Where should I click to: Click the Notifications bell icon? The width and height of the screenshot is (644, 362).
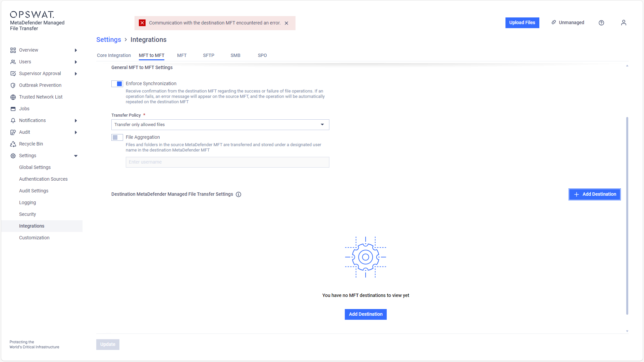pyautogui.click(x=13, y=121)
